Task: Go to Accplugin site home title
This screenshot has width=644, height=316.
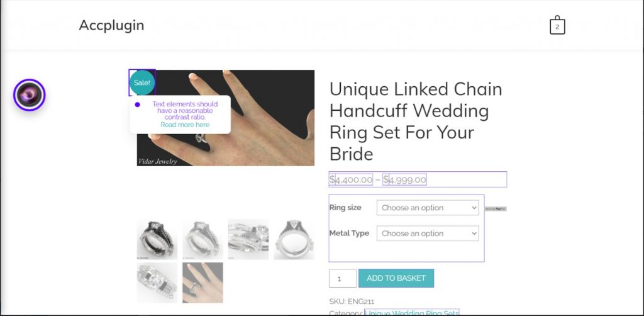Action: pos(111,25)
